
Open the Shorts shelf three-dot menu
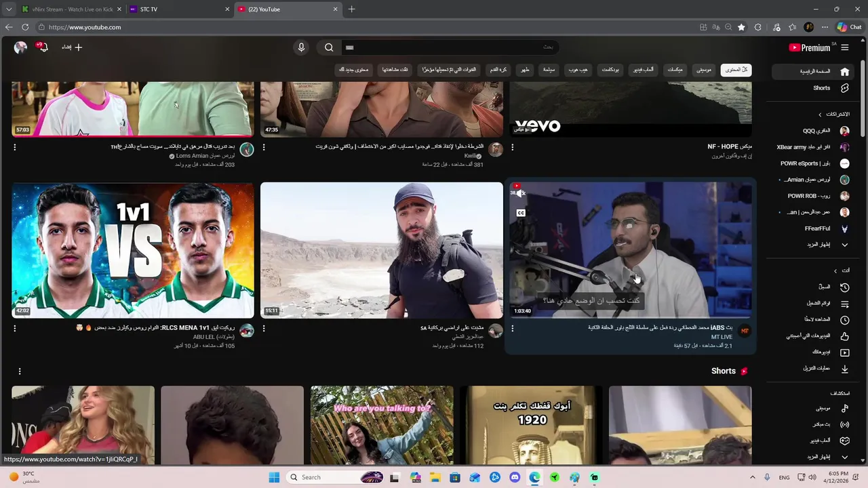point(20,371)
